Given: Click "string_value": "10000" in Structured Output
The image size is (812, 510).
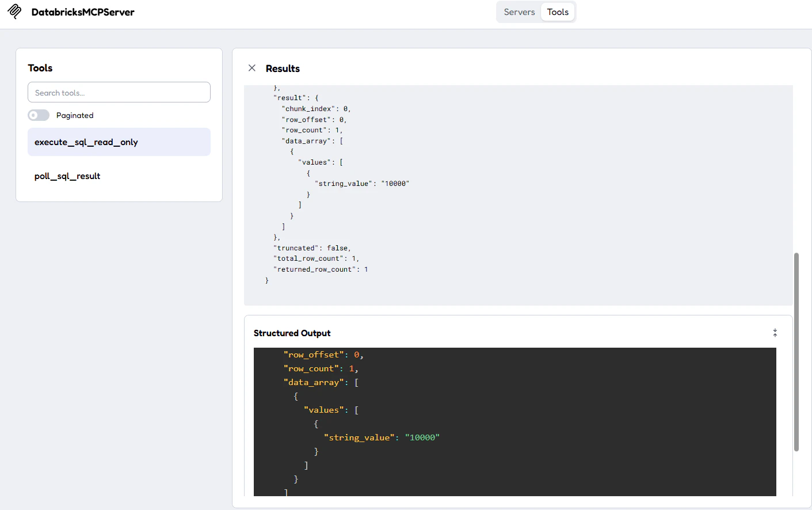Looking at the screenshot, I should tap(382, 437).
